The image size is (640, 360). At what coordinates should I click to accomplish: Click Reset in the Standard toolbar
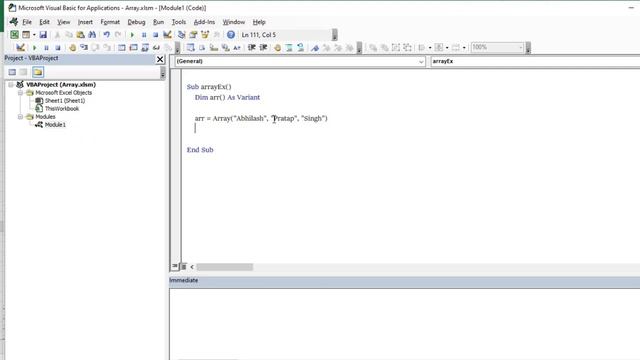pyautogui.click(x=155, y=35)
